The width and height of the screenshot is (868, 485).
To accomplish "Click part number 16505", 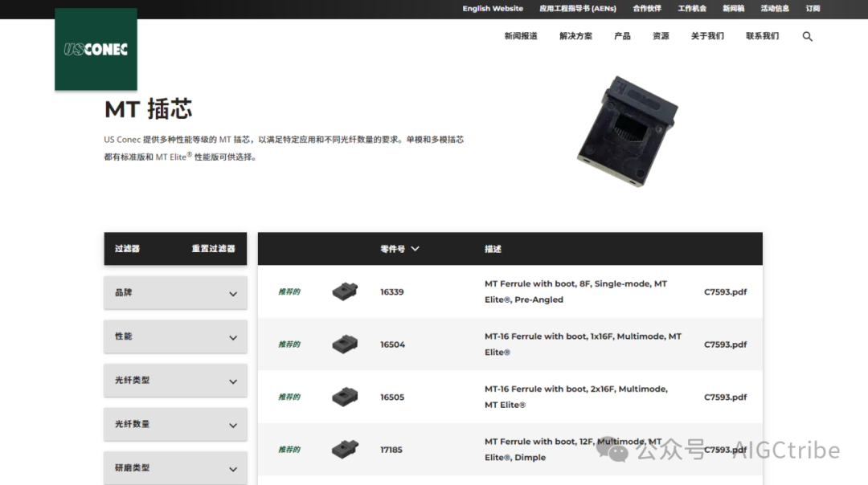I will click(392, 397).
